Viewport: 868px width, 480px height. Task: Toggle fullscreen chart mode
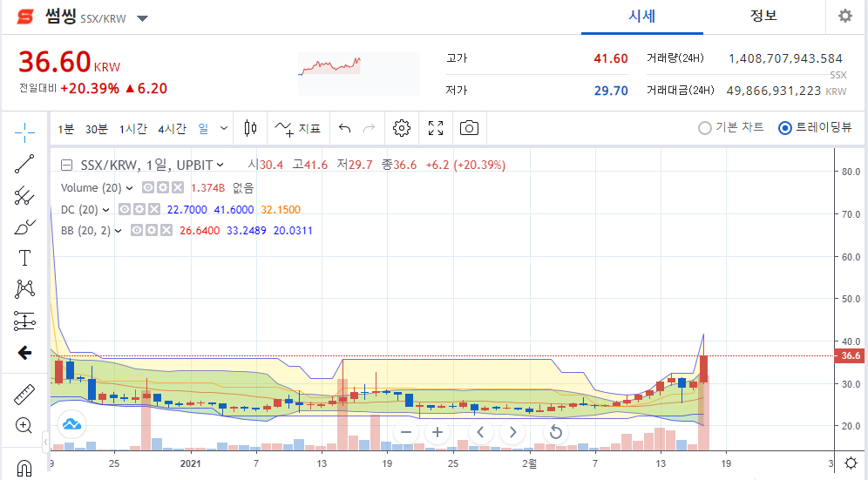pyautogui.click(x=436, y=128)
